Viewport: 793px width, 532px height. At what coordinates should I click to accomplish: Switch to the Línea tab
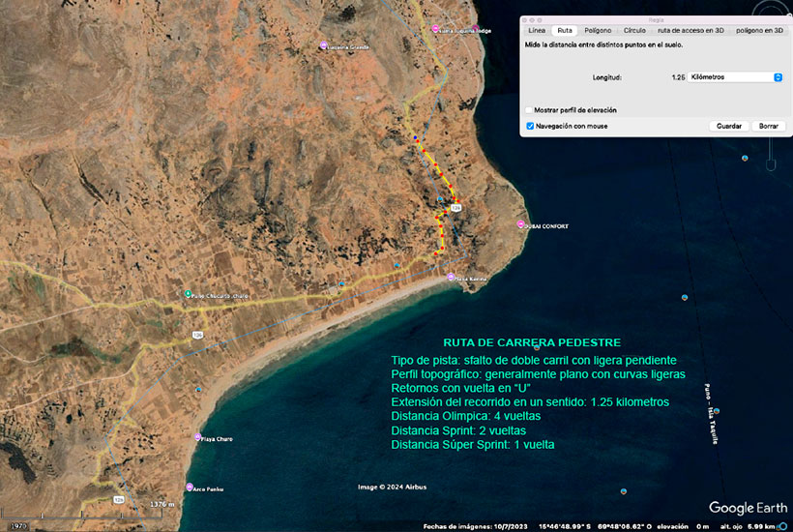coord(536,31)
